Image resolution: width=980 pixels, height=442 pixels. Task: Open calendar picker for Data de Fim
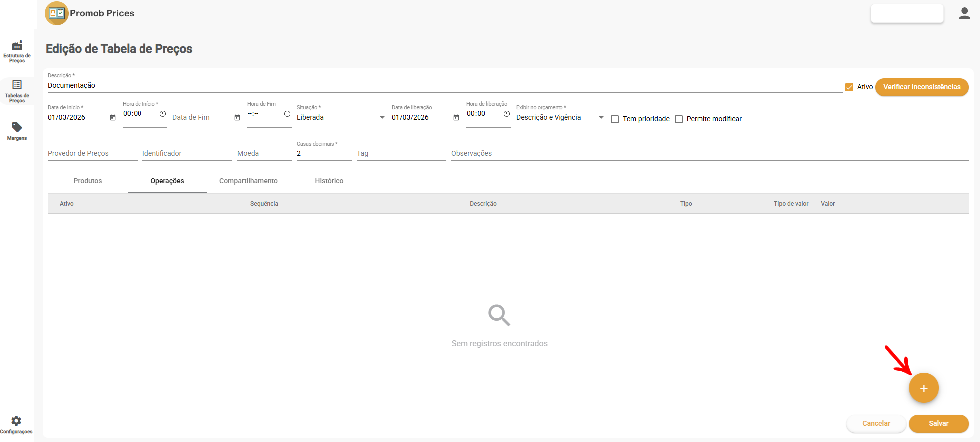(237, 118)
